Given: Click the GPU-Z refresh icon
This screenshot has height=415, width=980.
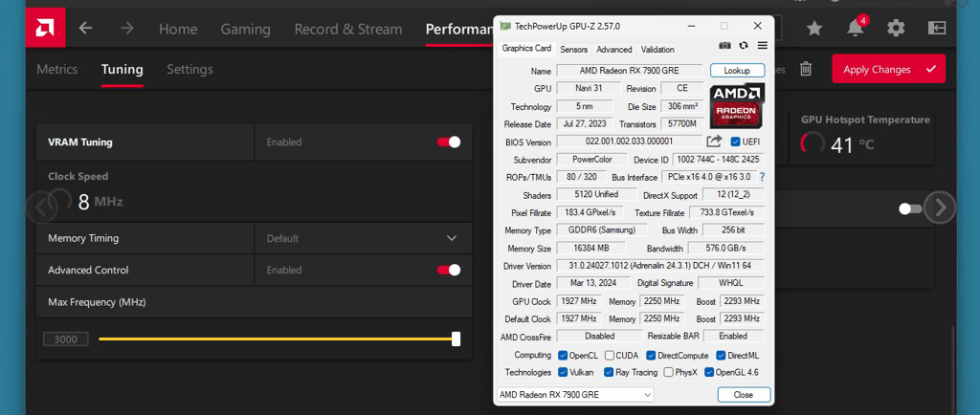Looking at the screenshot, I should [x=744, y=46].
